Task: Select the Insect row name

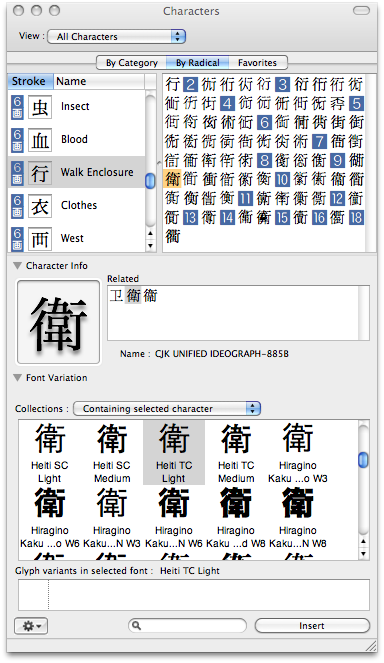Action: [75, 106]
